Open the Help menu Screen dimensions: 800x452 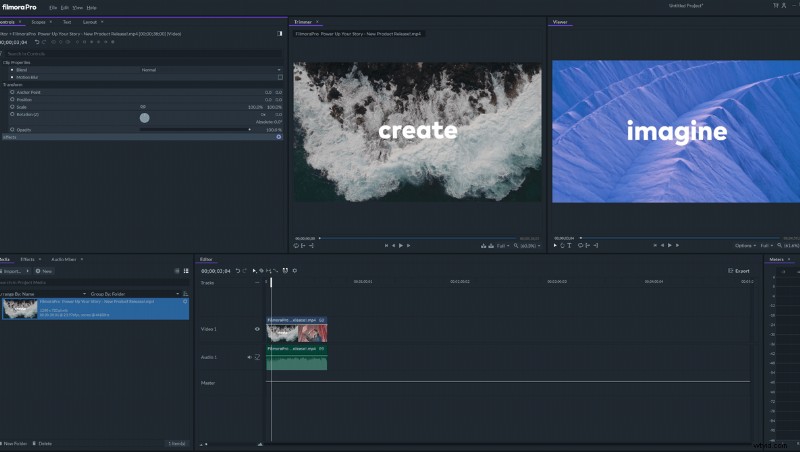(91, 8)
